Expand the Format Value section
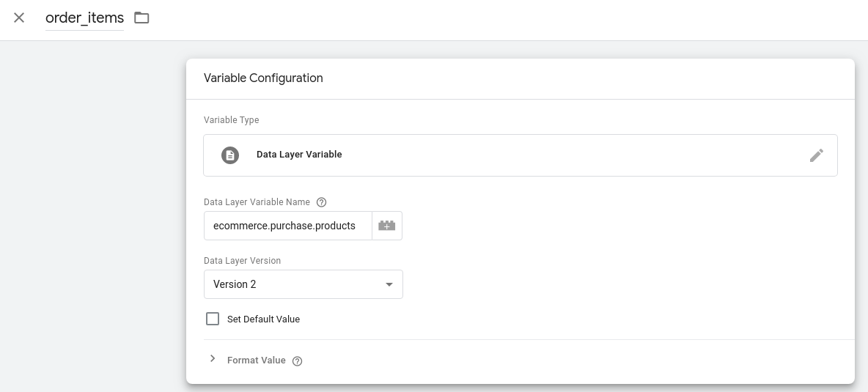 pos(213,359)
